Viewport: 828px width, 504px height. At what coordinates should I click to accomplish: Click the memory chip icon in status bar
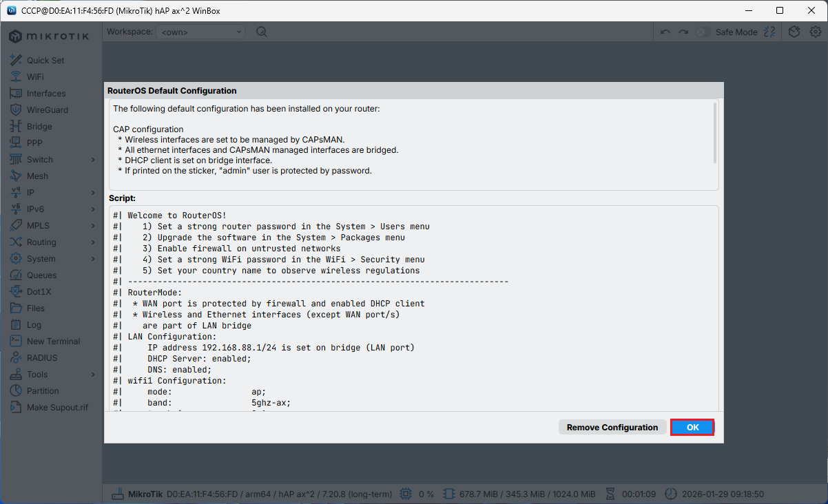click(x=449, y=494)
